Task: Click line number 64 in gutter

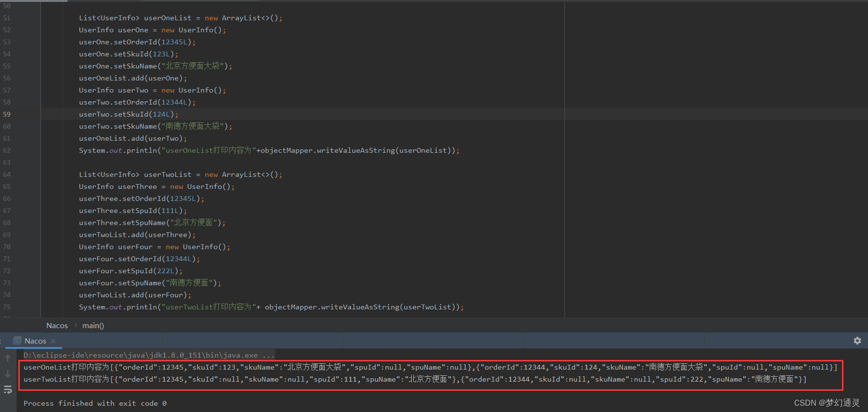Action: (7, 174)
